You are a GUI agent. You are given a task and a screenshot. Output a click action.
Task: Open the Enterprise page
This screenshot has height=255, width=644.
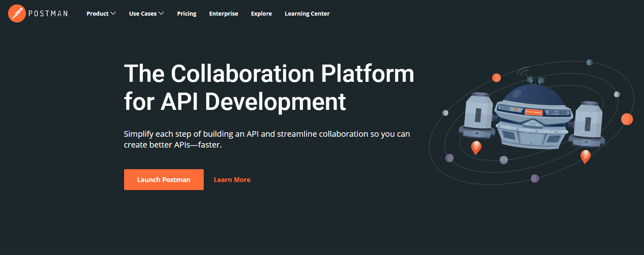[224, 14]
